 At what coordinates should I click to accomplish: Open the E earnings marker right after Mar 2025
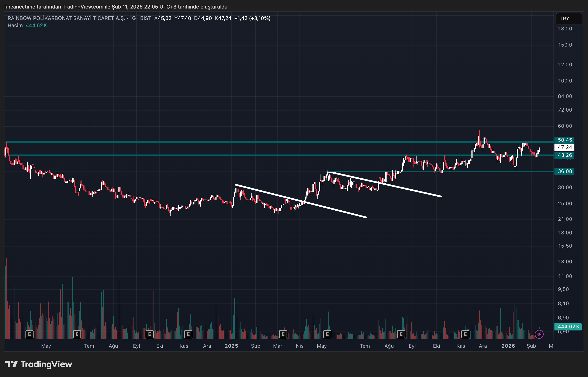(283, 334)
